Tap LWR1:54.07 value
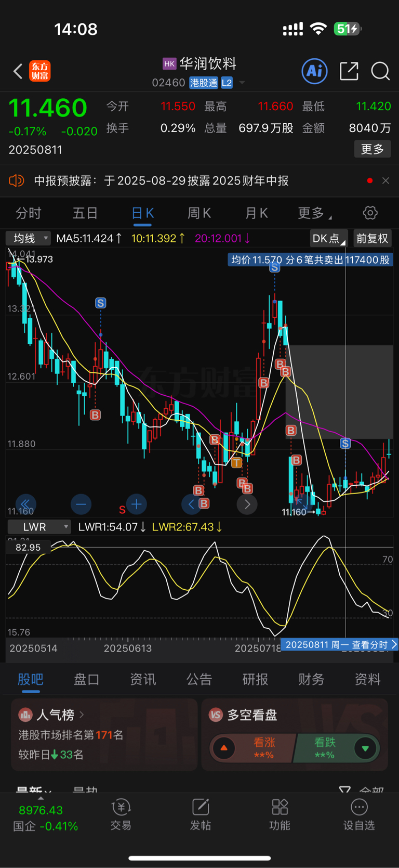 click(x=112, y=527)
